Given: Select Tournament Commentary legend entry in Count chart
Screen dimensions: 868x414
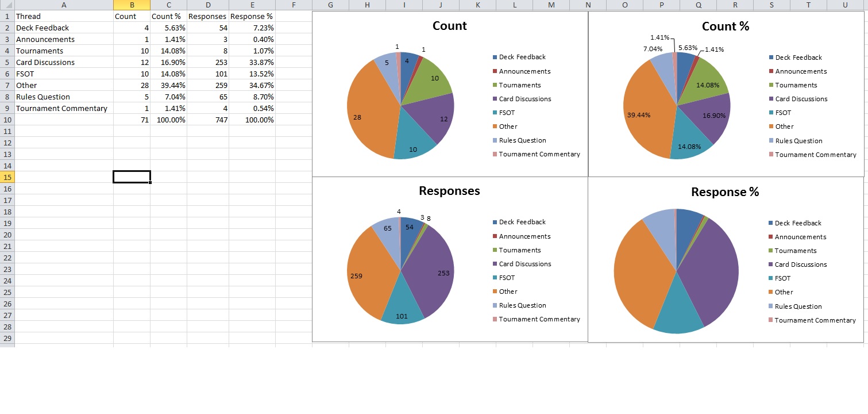Looking at the screenshot, I should 536,154.
